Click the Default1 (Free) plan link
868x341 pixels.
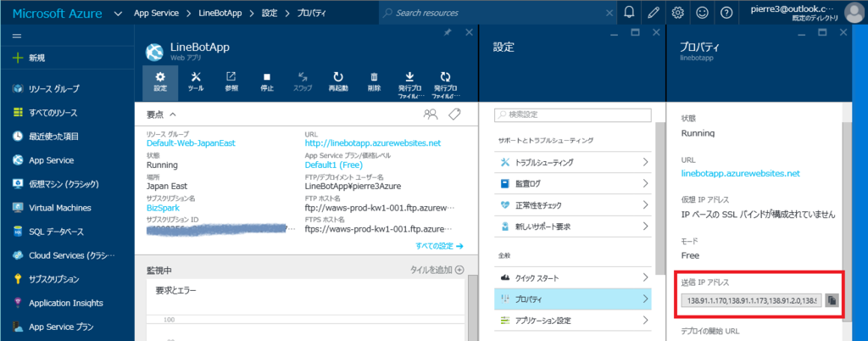click(332, 165)
